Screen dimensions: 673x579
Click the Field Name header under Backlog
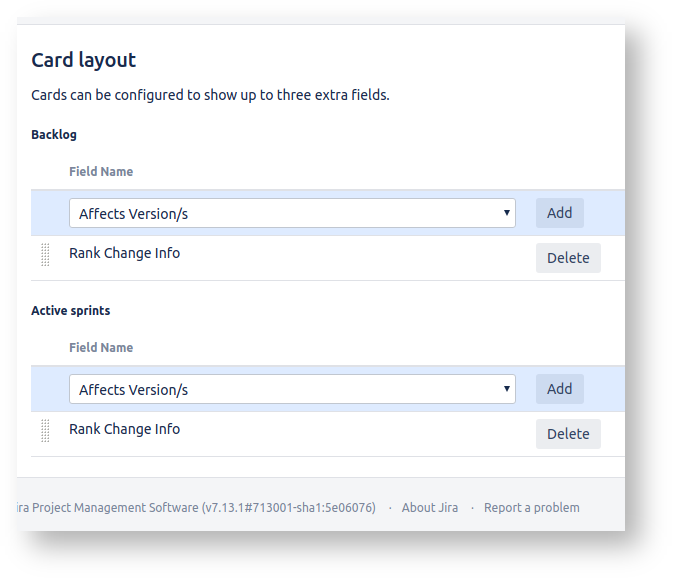click(x=101, y=172)
